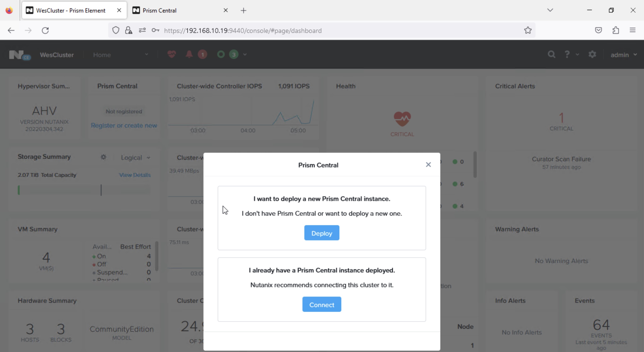Click the cluster health heart icon
Image resolution: width=644 pixels, height=352 pixels.
pyautogui.click(x=171, y=54)
